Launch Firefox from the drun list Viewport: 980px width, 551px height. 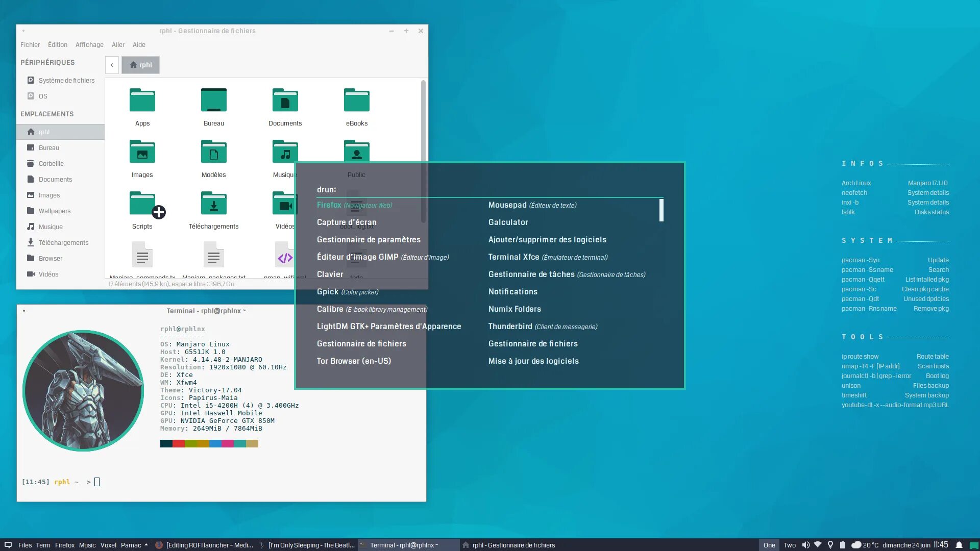(329, 205)
